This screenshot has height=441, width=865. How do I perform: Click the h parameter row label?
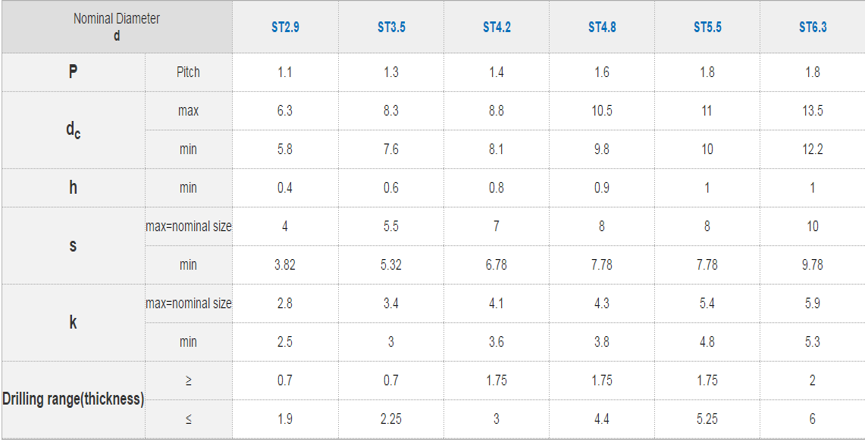tap(73, 188)
